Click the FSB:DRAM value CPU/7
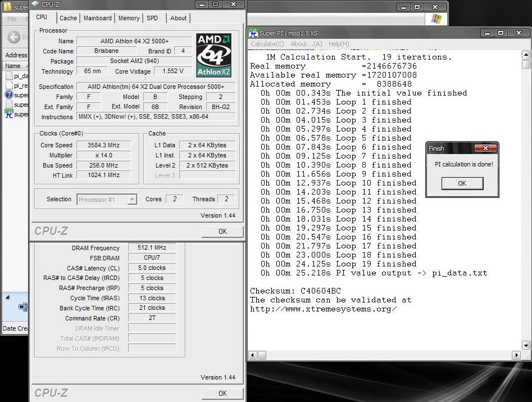 pos(152,258)
